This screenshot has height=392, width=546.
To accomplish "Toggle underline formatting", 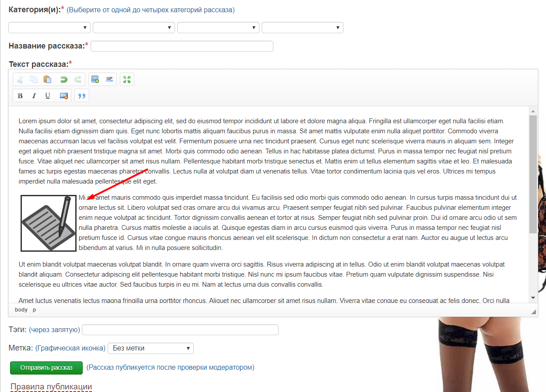I will 48,96.
